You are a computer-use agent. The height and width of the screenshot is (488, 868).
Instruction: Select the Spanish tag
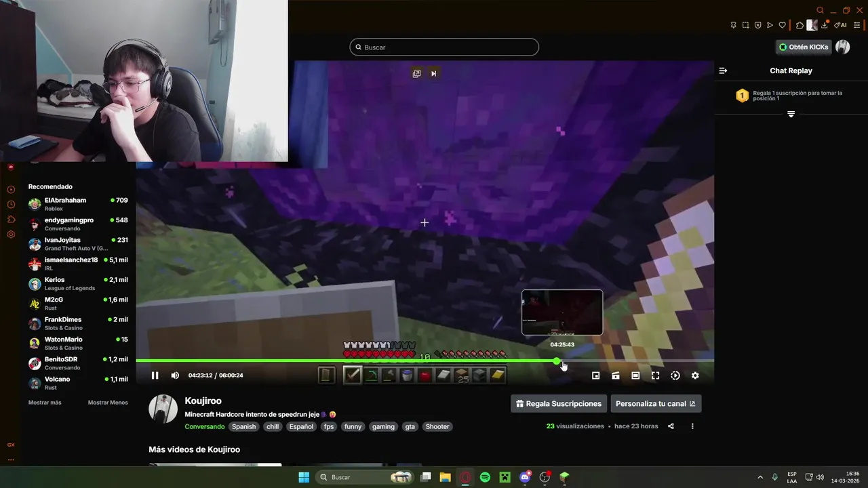pos(243,426)
